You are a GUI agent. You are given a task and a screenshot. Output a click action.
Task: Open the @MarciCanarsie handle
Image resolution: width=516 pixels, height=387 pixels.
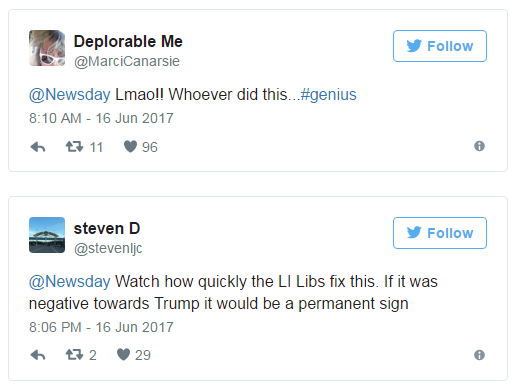click(127, 61)
